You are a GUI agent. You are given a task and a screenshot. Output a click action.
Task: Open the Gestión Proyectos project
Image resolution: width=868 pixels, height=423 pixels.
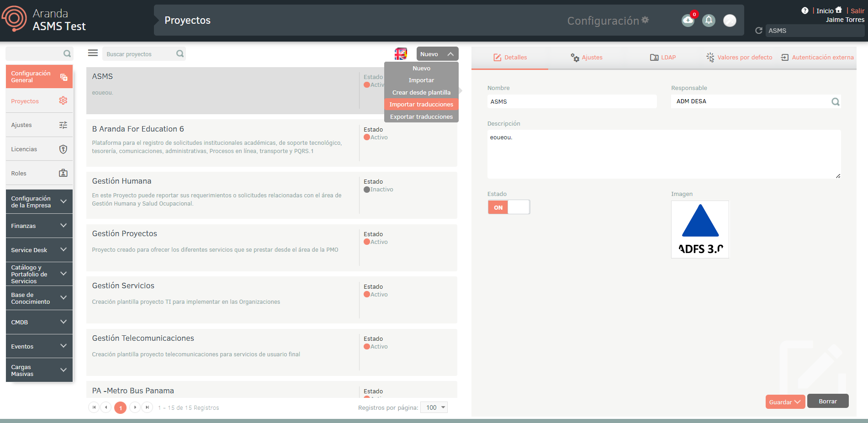(272, 248)
